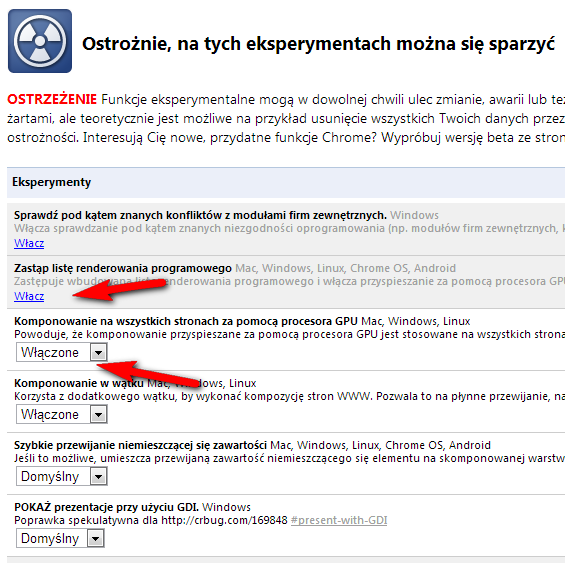Screen dimensions: 565x563
Task: Click Komponowanie na wszystkich stronach experiment title
Action: [x=186, y=321]
